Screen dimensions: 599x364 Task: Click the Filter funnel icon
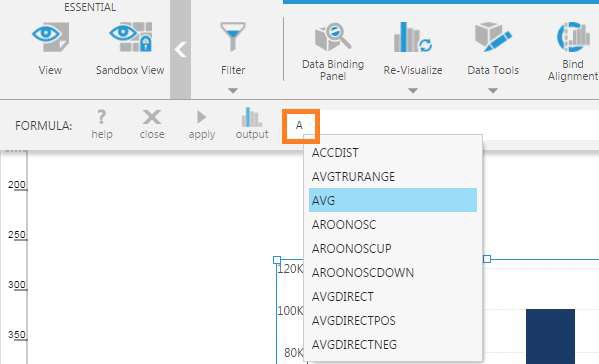point(233,37)
